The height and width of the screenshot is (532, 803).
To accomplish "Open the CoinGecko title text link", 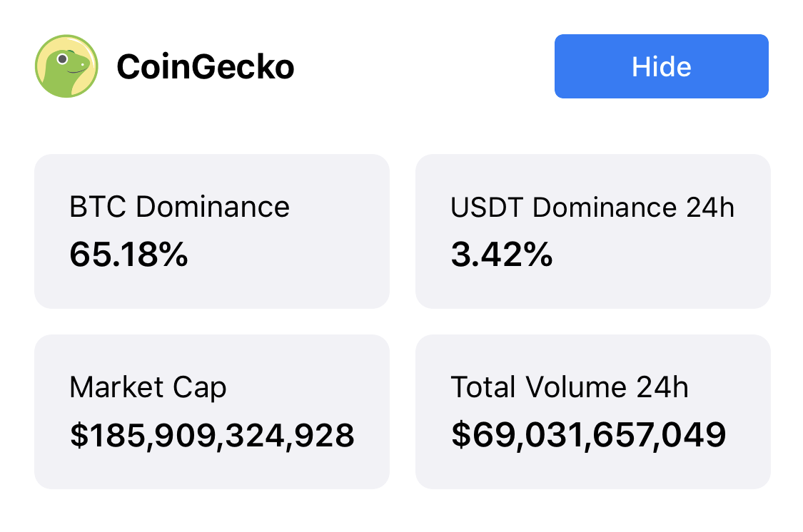I will point(206,66).
